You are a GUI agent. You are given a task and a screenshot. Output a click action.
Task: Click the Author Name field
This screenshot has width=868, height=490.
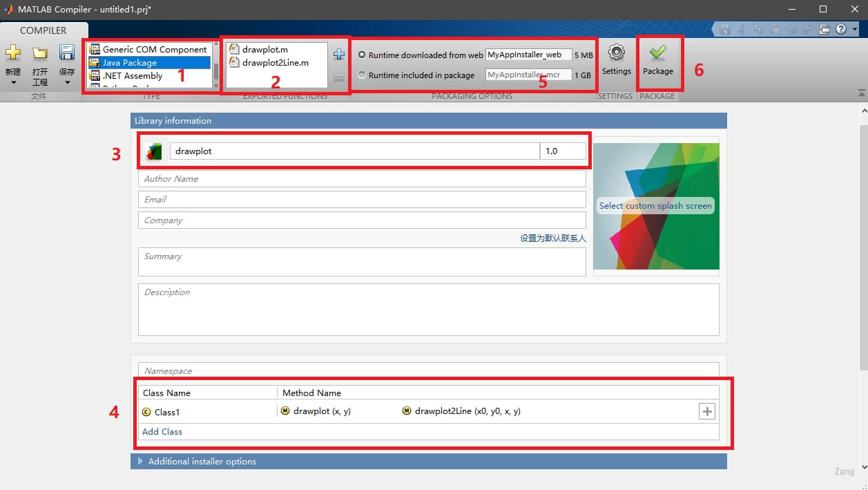362,179
